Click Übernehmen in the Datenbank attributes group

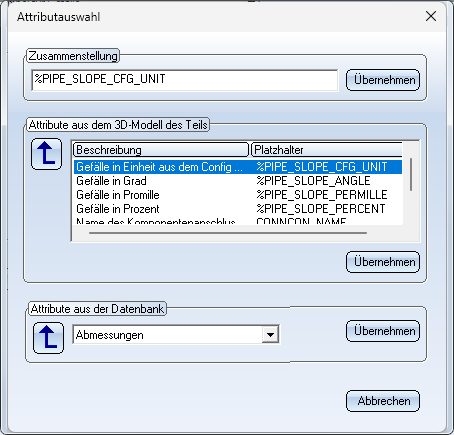point(383,331)
